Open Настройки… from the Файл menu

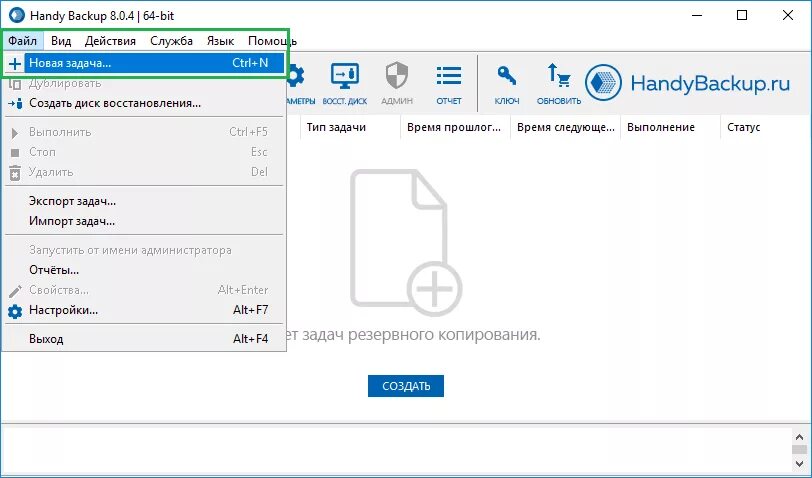coord(144,310)
